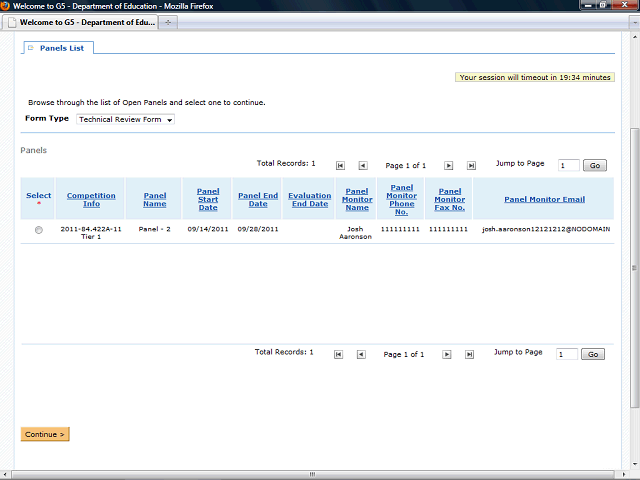Viewport: 640px width, 480px height.
Task: Click the top next page arrow icon
Action: [x=449, y=166]
